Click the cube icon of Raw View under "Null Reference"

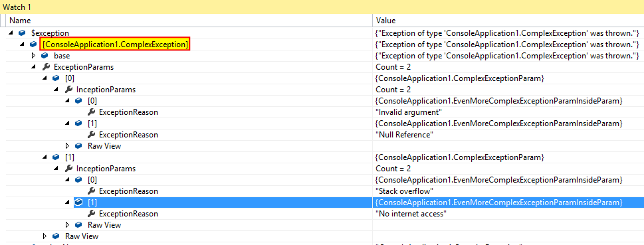click(x=78, y=145)
